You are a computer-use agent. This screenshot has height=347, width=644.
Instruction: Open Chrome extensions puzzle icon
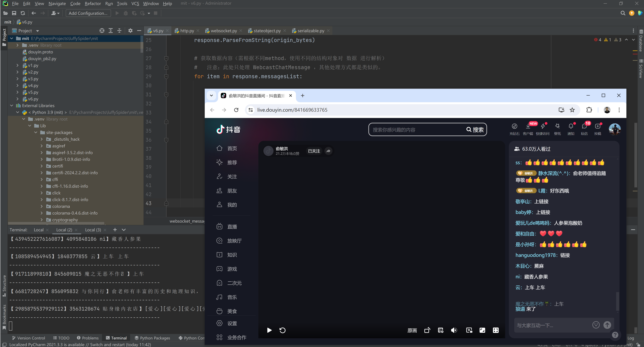pyautogui.click(x=589, y=110)
